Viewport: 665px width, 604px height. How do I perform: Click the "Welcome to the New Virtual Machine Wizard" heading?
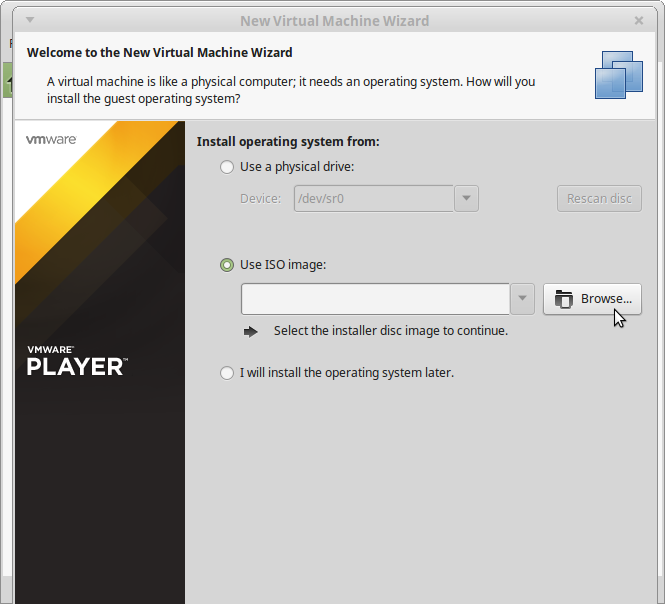pyautogui.click(x=159, y=53)
